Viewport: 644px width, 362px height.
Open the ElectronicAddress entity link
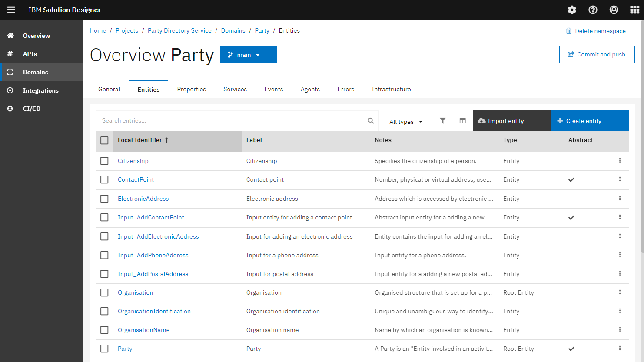[143, 199]
